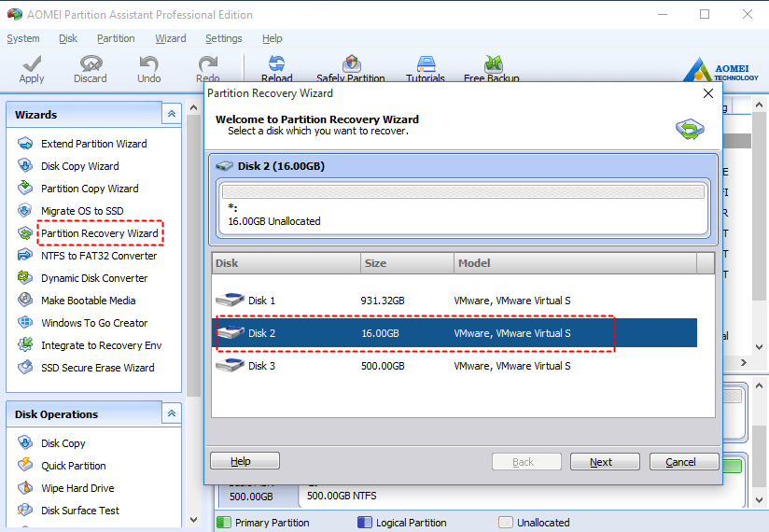Click the Free Backup toolbar icon
This screenshot has height=532, width=769.
(x=493, y=63)
